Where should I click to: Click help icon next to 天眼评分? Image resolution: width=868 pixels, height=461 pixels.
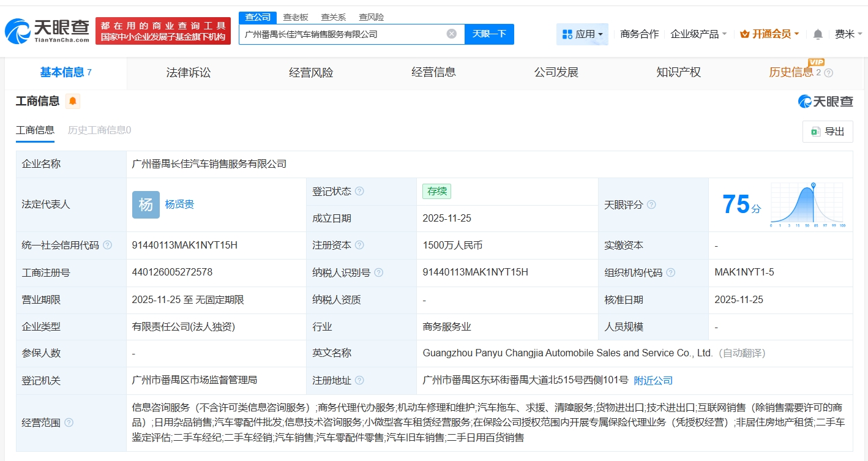tap(651, 204)
